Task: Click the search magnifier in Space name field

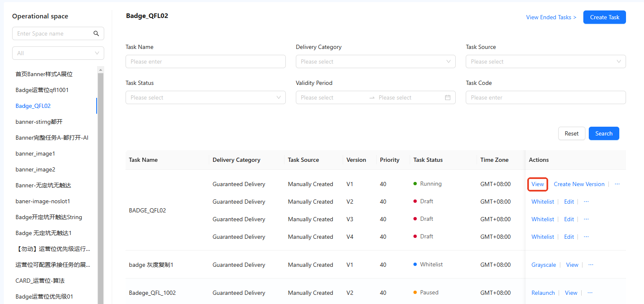Action: (96, 33)
